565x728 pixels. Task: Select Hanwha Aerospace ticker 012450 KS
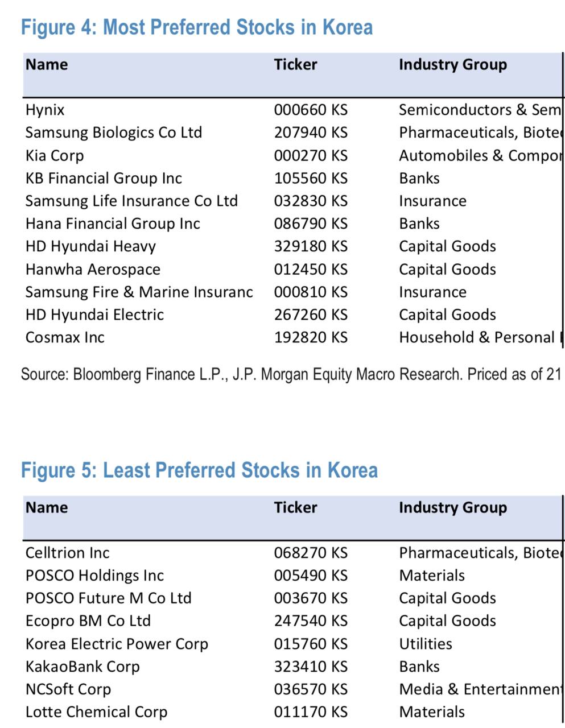(x=311, y=269)
